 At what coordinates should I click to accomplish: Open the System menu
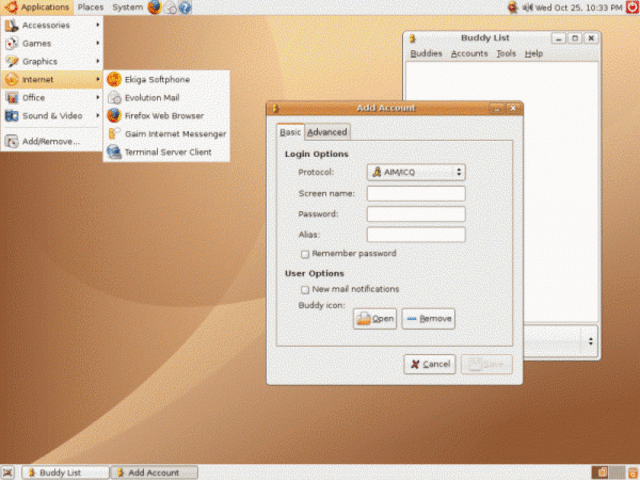tap(127, 7)
